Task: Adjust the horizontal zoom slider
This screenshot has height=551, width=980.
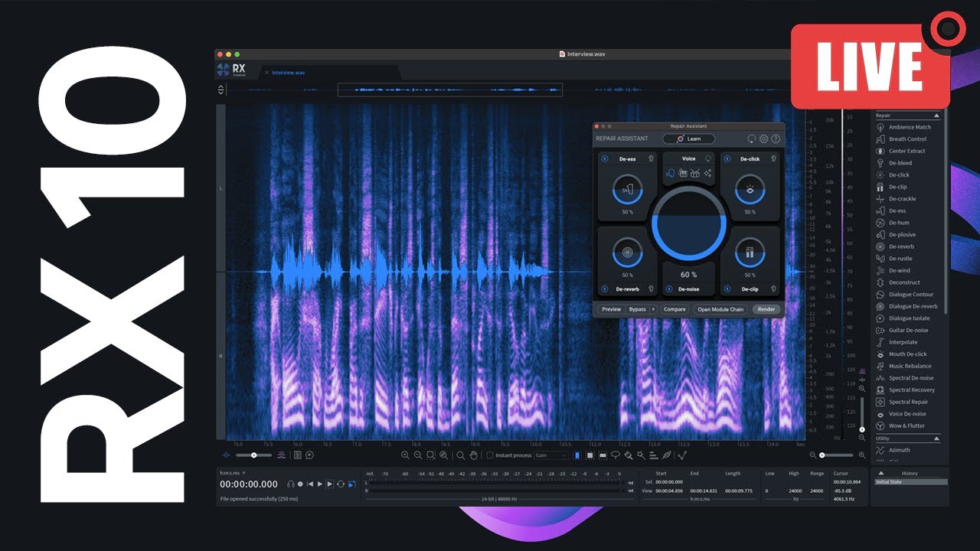Action: pos(835,455)
